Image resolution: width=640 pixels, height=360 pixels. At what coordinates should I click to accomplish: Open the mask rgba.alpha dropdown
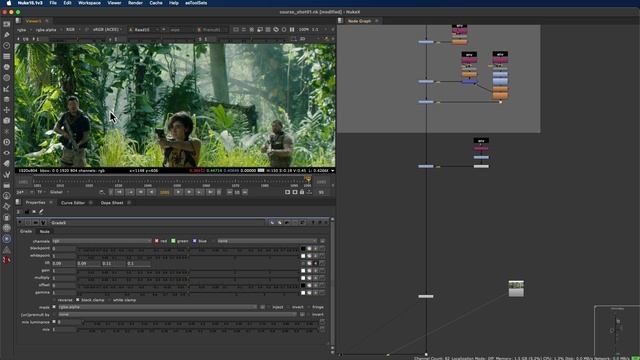click(157, 307)
